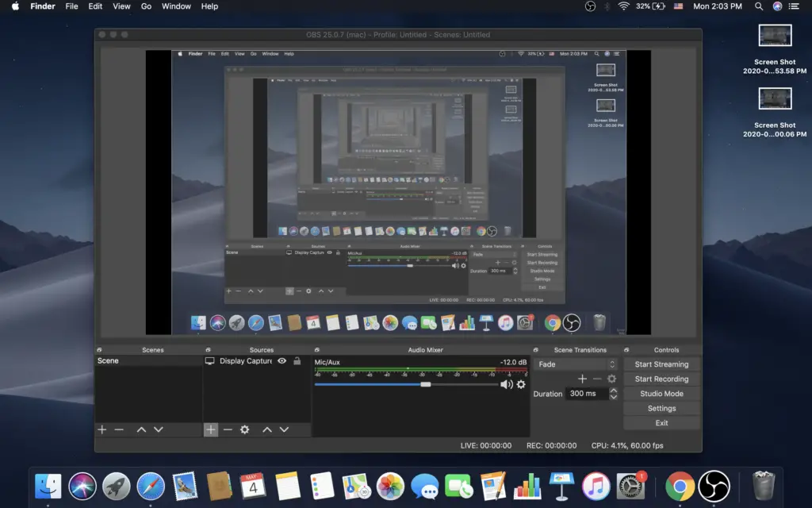Open the Trash in the Dock
Screen dimensions: 812x508
tap(764, 485)
